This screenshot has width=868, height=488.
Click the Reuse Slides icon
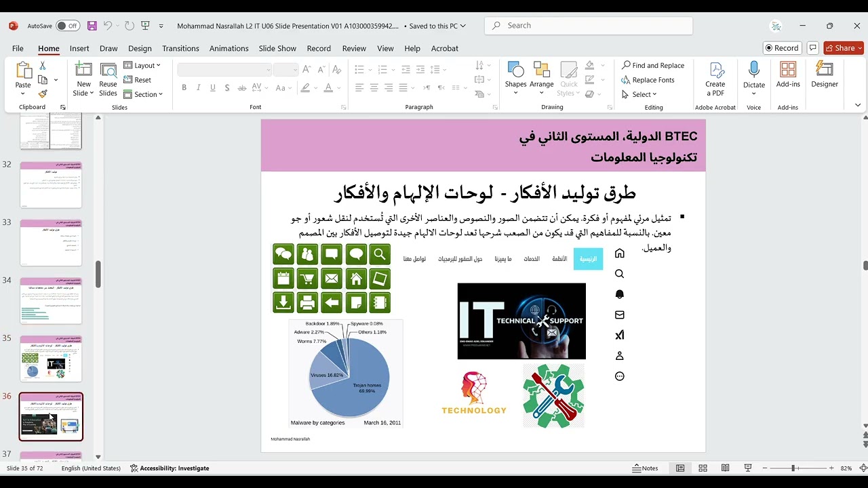(108, 70)
